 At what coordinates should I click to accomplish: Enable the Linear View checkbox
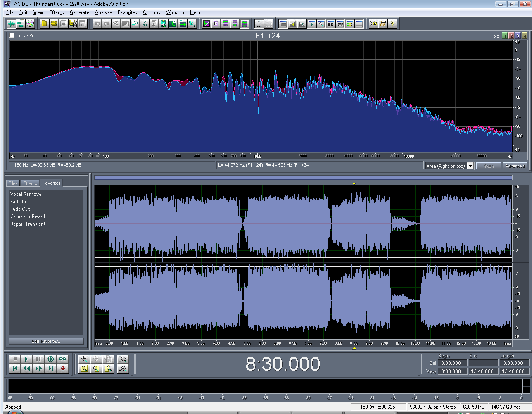pos(12,36)
